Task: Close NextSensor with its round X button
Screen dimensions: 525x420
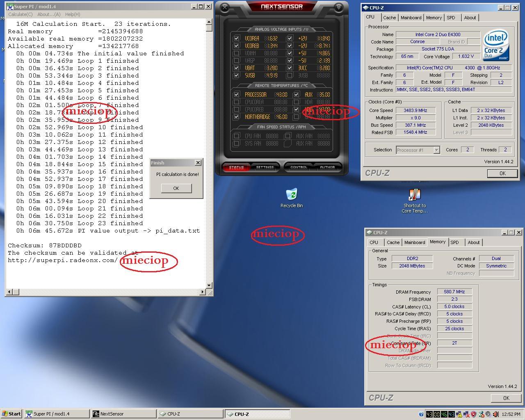Action: point(225,7)
